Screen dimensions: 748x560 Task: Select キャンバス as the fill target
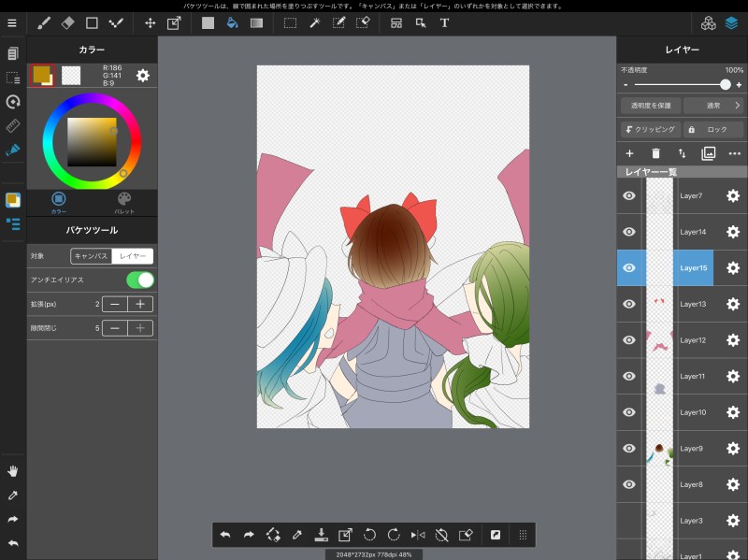tap(92, 255)
